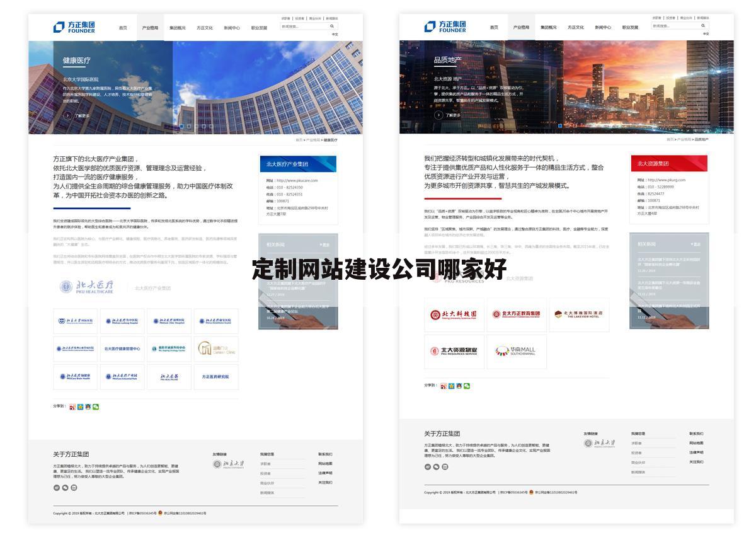This screenshot has width=756, height=540.
Task: Select second carousel dot on left banner
Action: pos(189,126)
